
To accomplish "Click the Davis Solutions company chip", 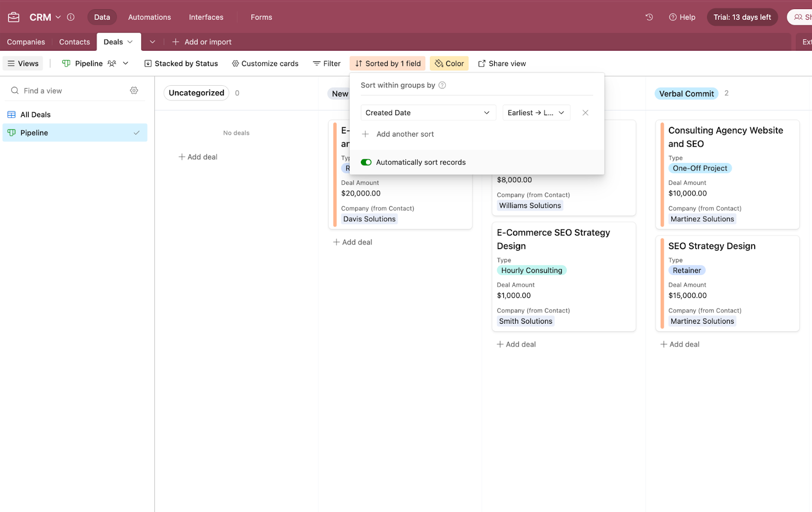I will pos(369,219).
